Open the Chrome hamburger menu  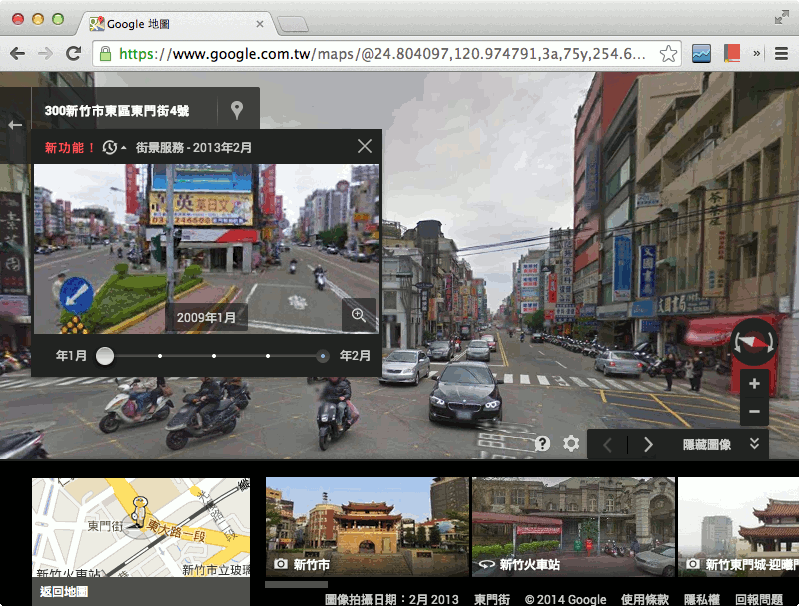[x=781, y=54]
